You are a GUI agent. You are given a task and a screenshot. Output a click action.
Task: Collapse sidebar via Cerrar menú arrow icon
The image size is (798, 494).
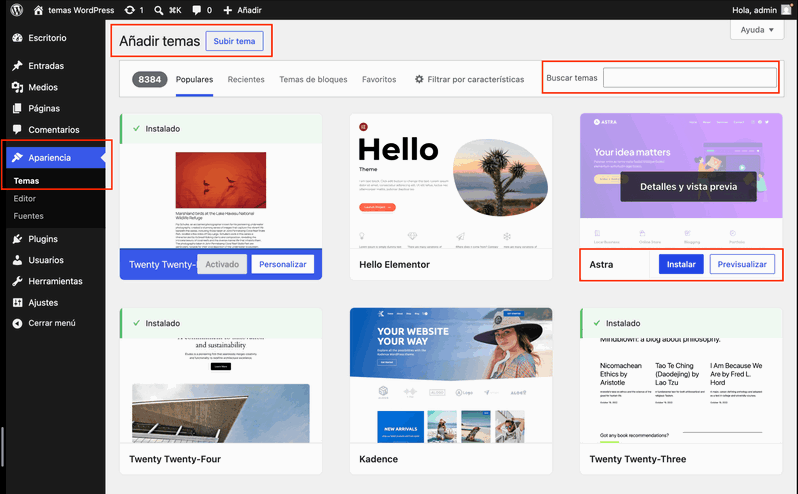point(17,323)
